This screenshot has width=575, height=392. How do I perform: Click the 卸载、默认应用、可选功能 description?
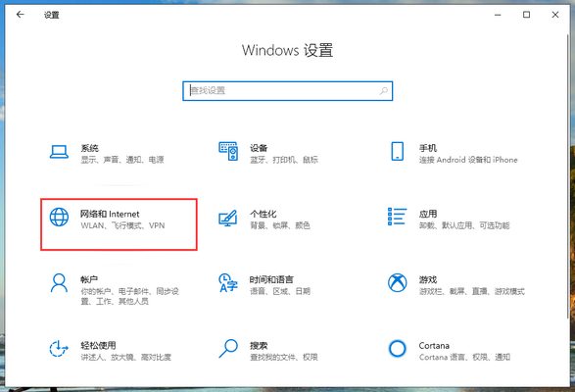tap(464, 225)
